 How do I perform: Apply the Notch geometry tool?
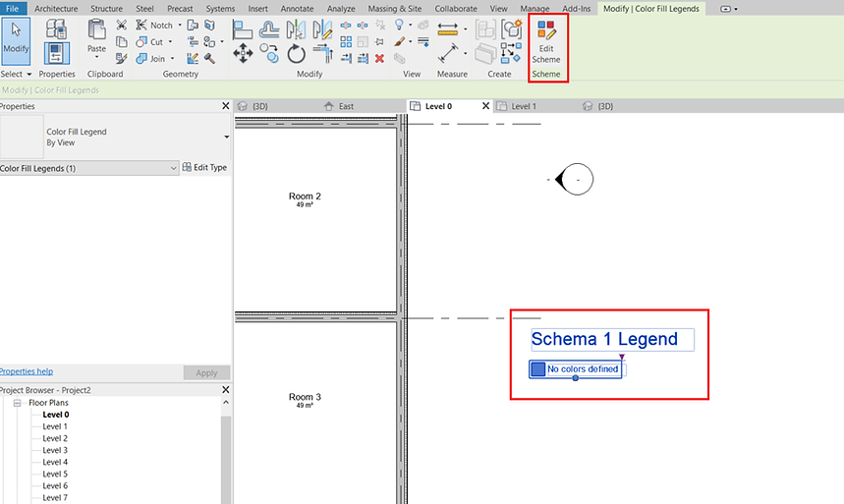154,25
